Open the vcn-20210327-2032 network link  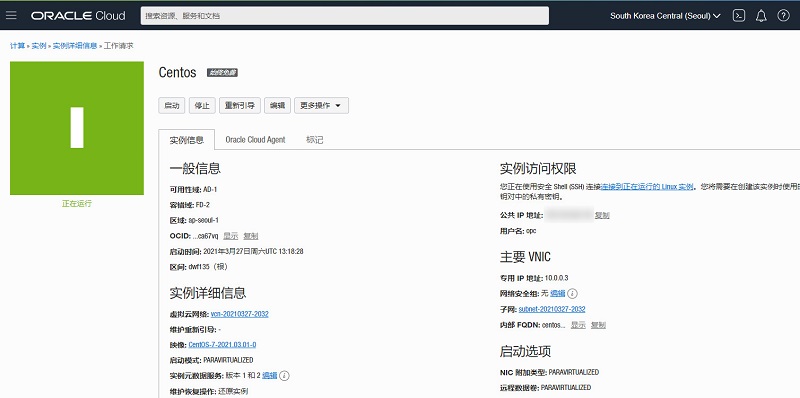[240, 314]
